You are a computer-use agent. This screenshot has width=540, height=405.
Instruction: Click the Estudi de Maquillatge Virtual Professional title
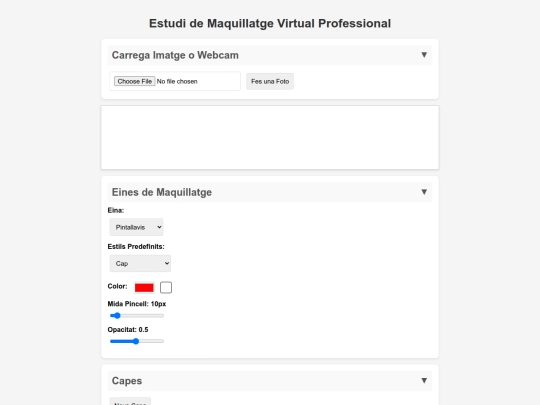coord(270,23)
